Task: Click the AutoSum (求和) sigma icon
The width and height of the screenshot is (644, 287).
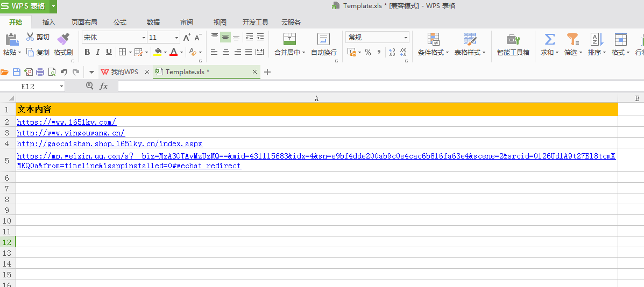Action: [x=549, y=39]
